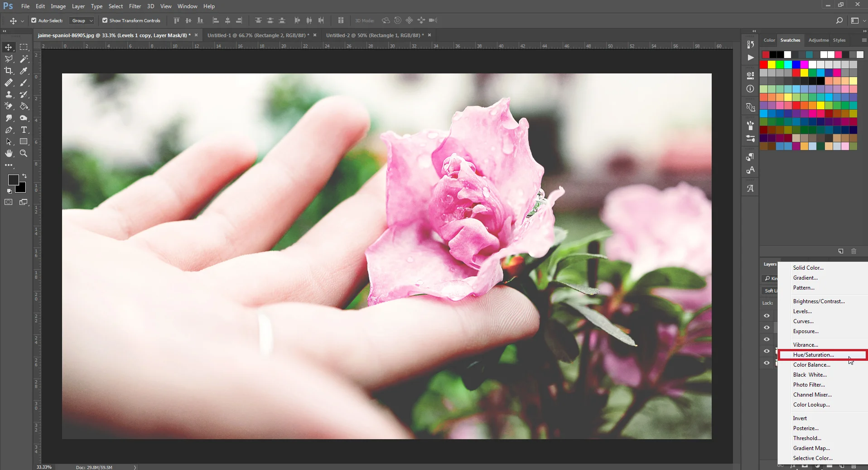Select the Magic Wand tool

[x=24, y=59]
